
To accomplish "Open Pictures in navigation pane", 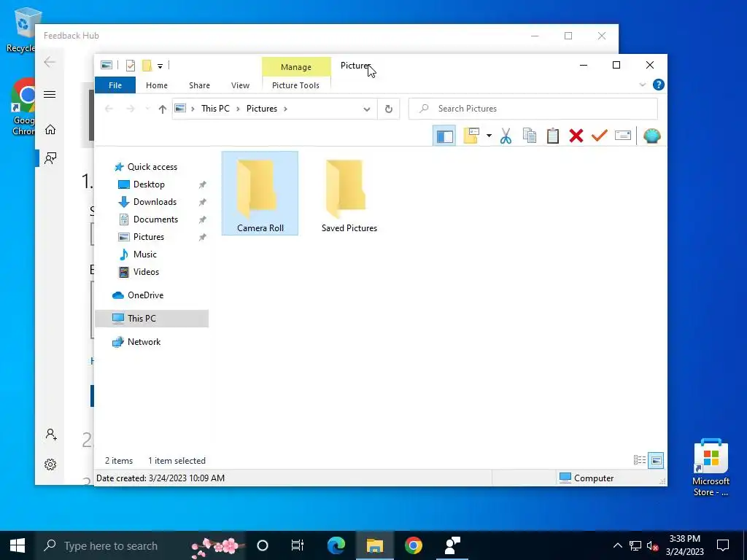I will [149, 237].
